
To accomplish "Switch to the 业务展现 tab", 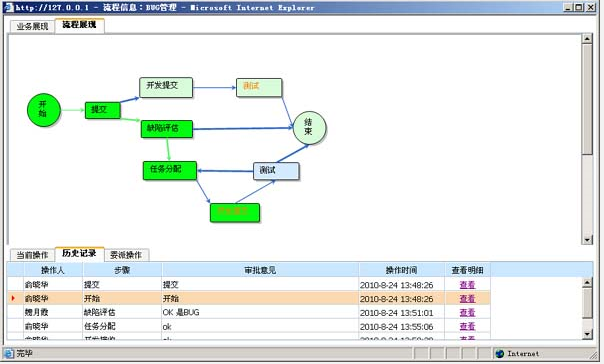I will pos(32,26).
